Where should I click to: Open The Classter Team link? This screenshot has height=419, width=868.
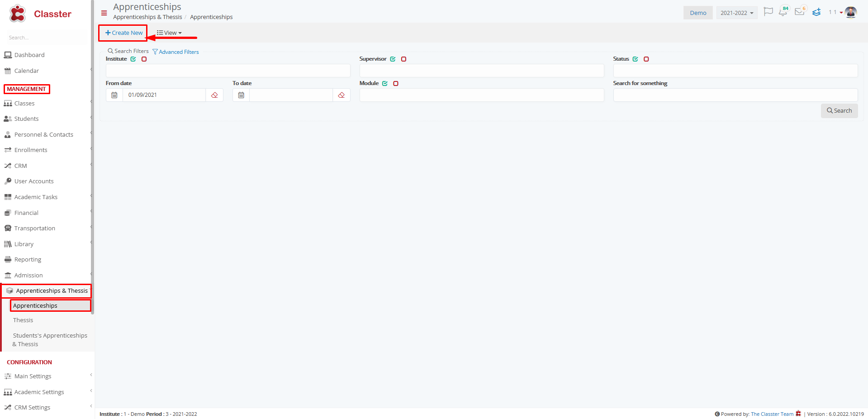point(772,414)
